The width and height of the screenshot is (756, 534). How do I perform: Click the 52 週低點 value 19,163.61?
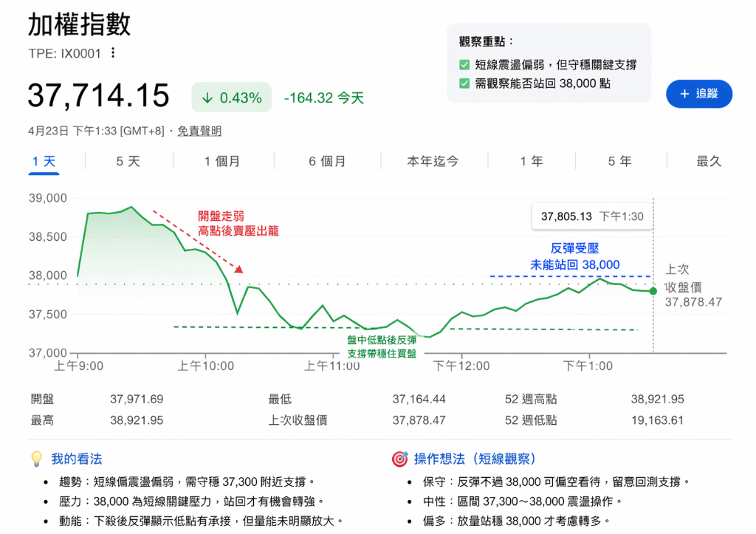click(x=657, y=421)
